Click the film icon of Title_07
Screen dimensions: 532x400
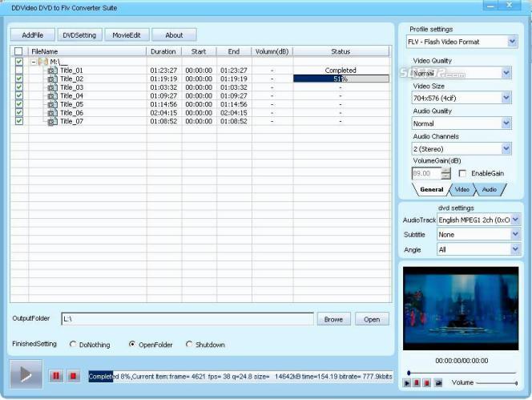[x=52, y=122]
